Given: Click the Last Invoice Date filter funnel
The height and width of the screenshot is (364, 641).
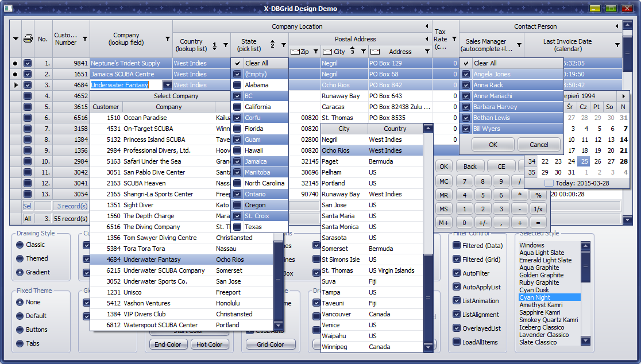Looking at the screenshot, I should [x=617, y=45].
